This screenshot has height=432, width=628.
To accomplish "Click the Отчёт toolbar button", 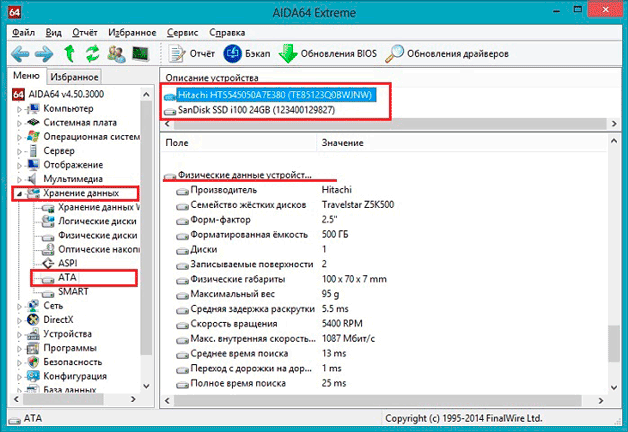I will coord(191,54).
